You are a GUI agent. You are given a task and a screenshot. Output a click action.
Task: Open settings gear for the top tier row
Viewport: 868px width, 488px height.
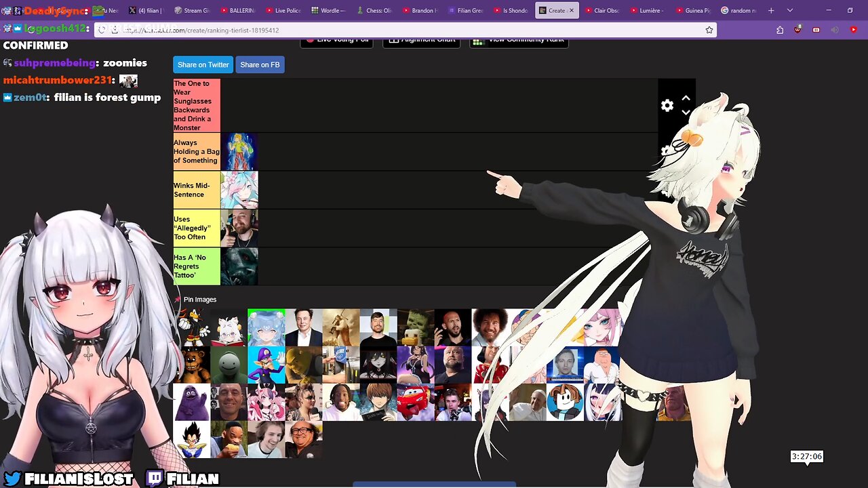(667, 106)
